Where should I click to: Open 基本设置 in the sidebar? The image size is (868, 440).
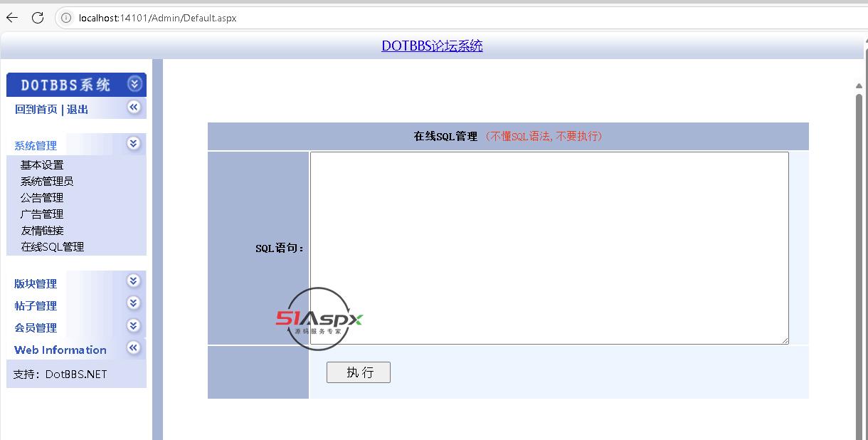(42, 164)
